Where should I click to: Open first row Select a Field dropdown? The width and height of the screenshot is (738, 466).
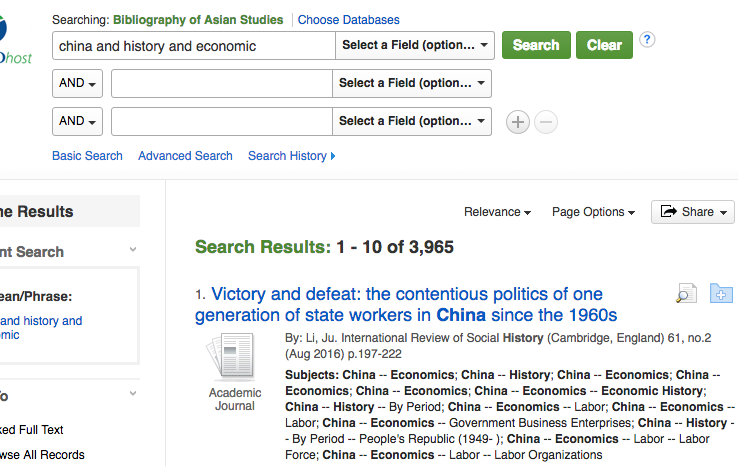[415, 45]
